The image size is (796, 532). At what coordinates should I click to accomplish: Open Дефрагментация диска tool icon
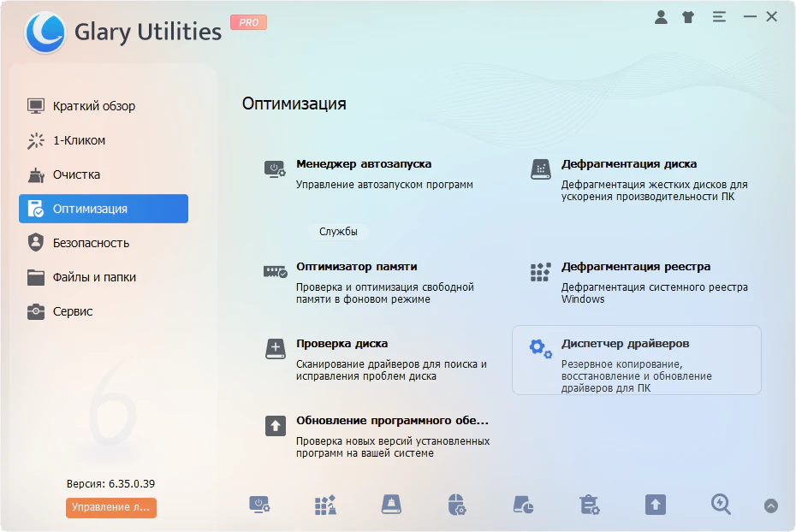541,168
